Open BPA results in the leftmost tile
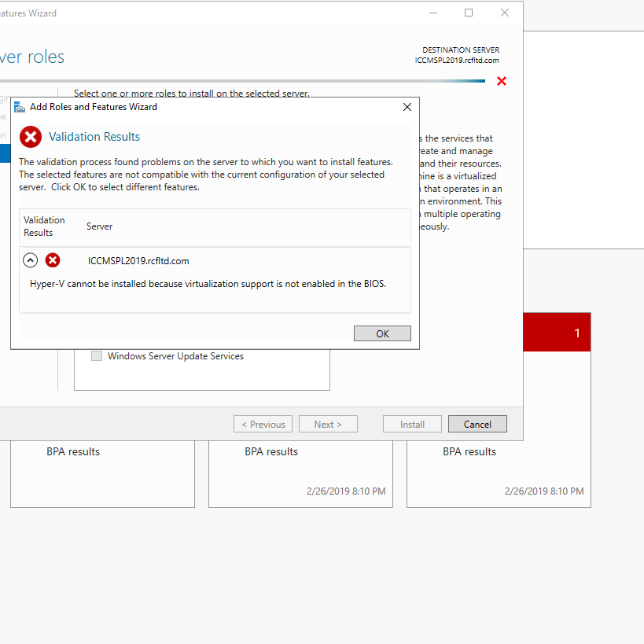644x644 pixels. click(x=73, y=451)
